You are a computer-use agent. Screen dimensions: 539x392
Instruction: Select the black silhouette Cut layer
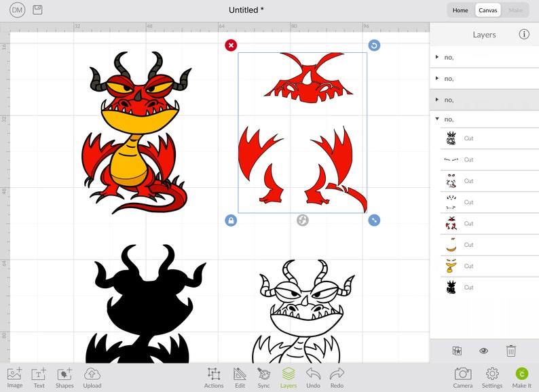(x=489, y=288)
